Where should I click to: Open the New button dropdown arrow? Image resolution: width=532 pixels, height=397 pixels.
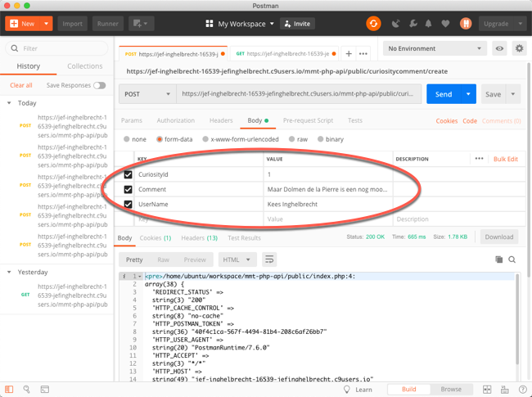pyautogui.click(x=46, y=24)
